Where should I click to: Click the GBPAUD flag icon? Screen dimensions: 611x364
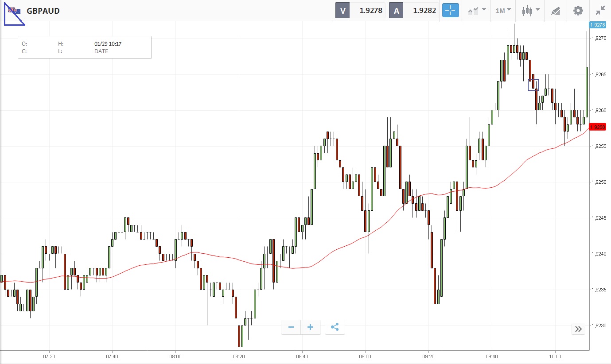pyautogui.click(x=13, y=11)
